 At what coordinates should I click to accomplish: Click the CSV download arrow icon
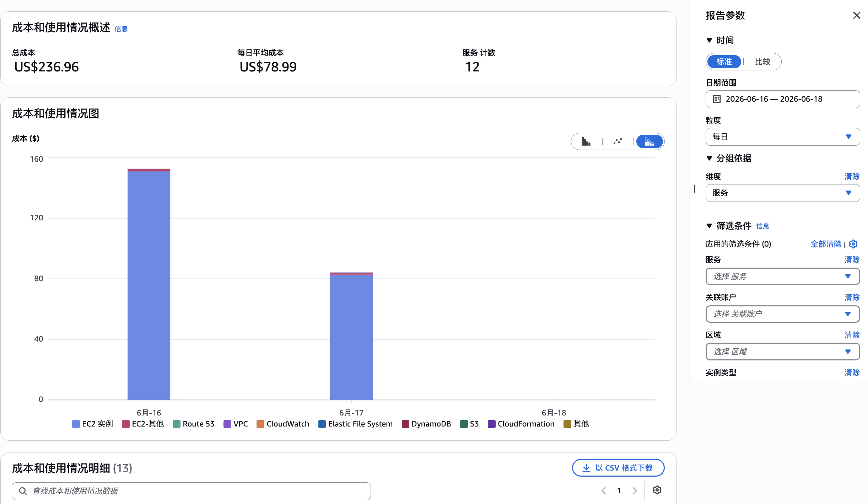point(586,468)
